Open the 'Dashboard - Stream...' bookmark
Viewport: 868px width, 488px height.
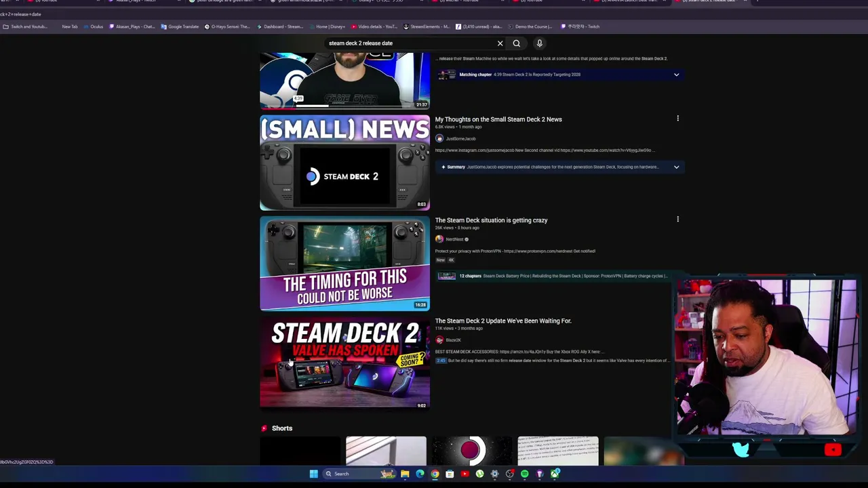tap(280, 26)
